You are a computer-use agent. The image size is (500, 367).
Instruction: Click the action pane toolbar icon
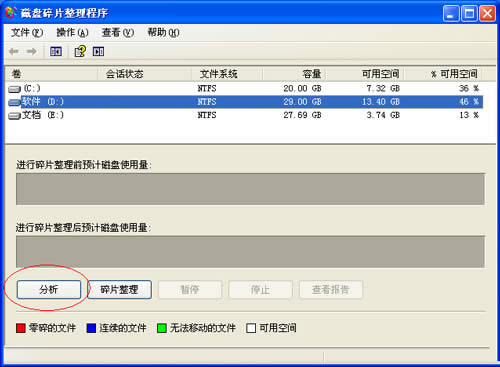[98, 51]
